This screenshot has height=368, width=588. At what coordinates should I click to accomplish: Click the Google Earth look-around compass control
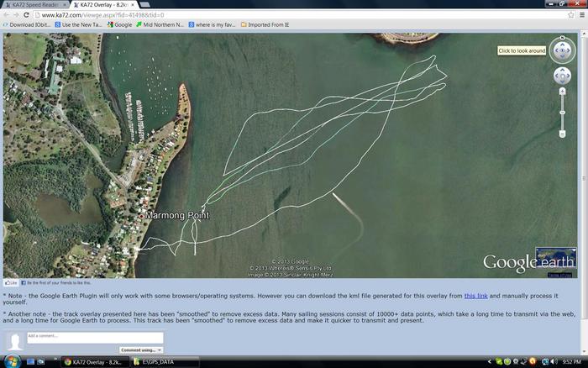tap(562, 50)
